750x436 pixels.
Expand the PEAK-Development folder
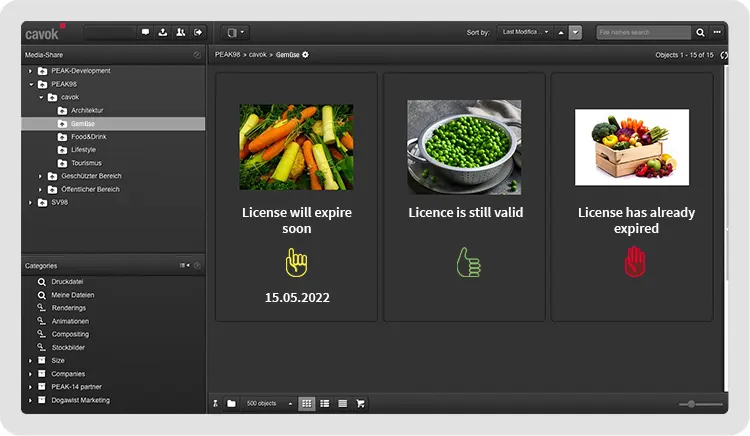31,71
